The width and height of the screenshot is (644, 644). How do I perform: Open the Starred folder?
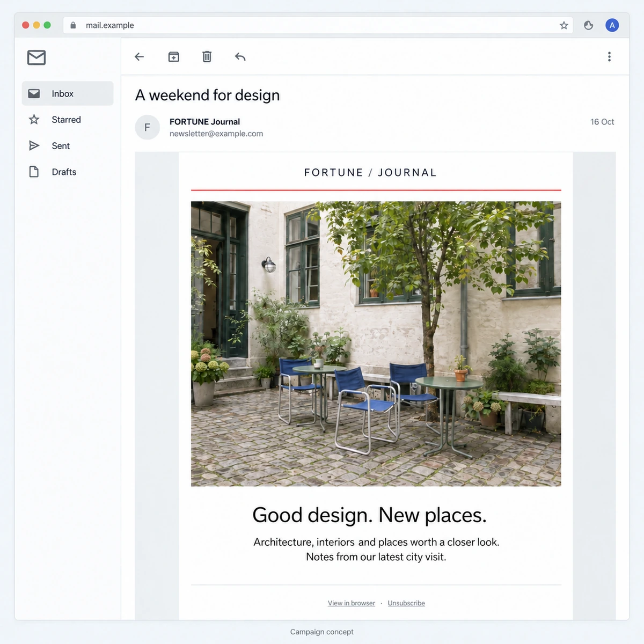pos(68,120)
